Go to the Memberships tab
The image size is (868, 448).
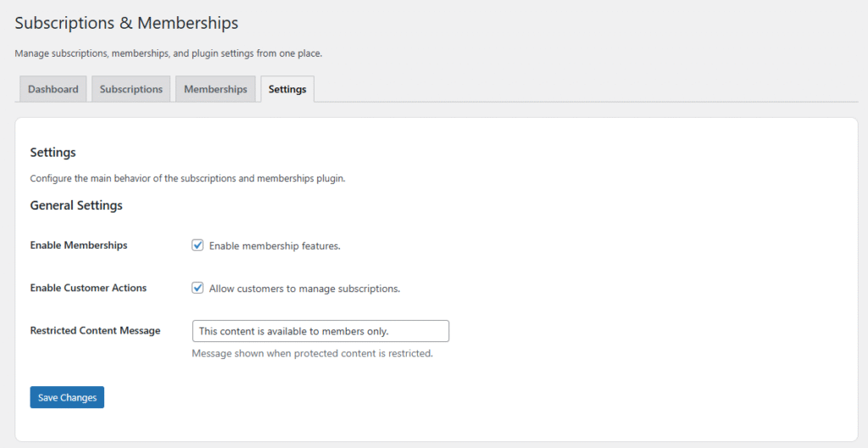tap(215, 89)
